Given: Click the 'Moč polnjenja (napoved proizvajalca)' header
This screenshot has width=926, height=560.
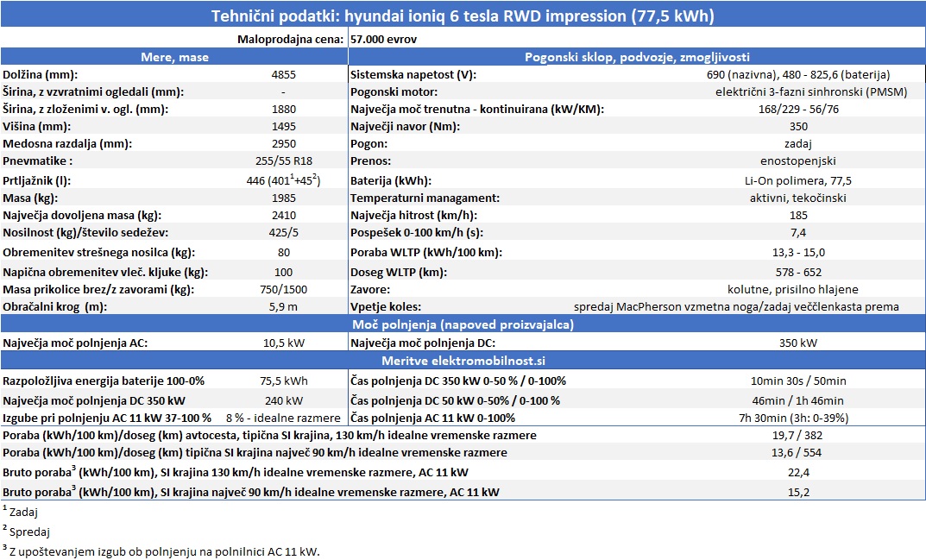Looking at the screenshot, I should pos(463,324).
